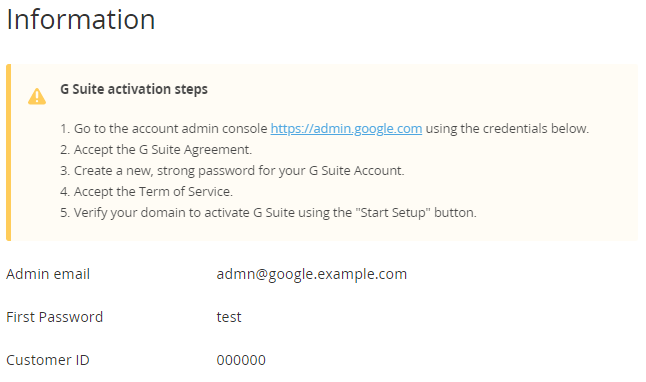This screenshot has width=646, height=382.
Task: Select step 2 Accept the G Suite Agreement
Action: pyautogui.click(x=156, y=150)
